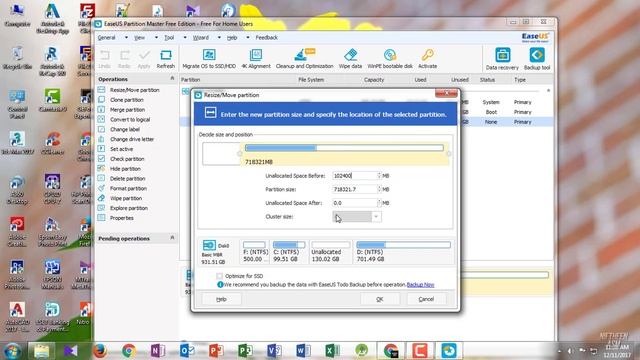640x360 pixels.
Task: Open Chrome from the taskbar
Action: pos(129,351)
